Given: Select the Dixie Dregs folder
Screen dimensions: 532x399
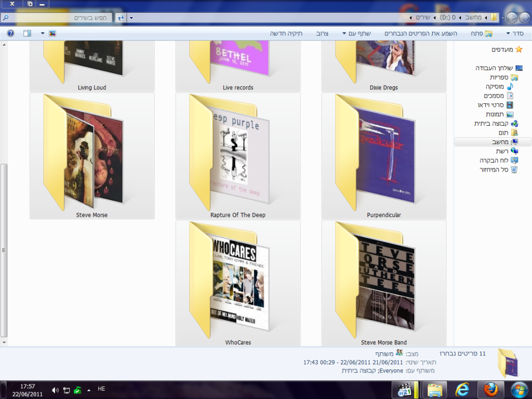Looking at the screenshot, I should [x=384, y=66].
